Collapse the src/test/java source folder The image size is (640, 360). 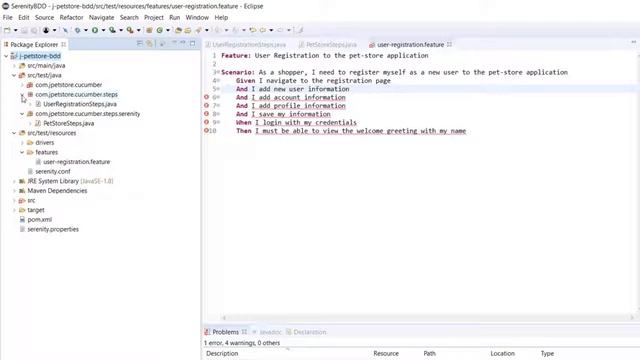(14, 75)
